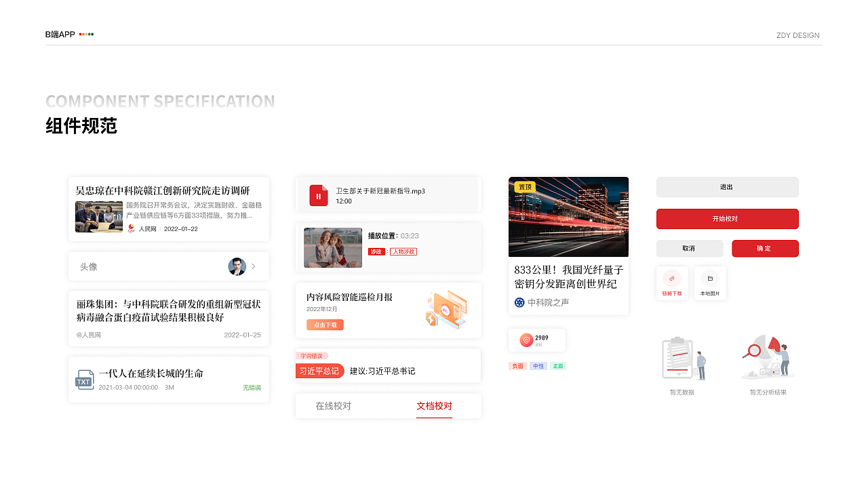The height and width of the screenshot is (488, 868).
Task: Expand the 头像 row via its chevron
Action: coord(255,266)
